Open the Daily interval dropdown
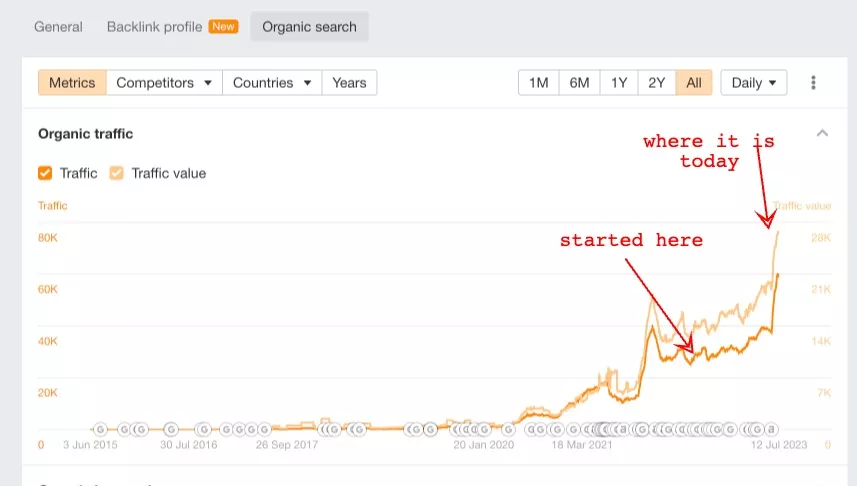857x486 pixels. pos(753,83)
